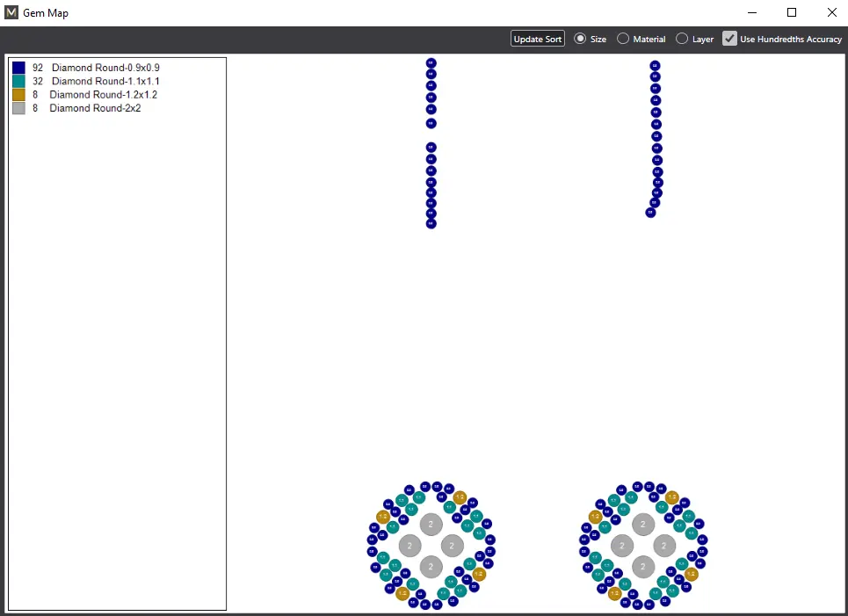Click the dark blue 0.9 legend swatch

point(18,68)
